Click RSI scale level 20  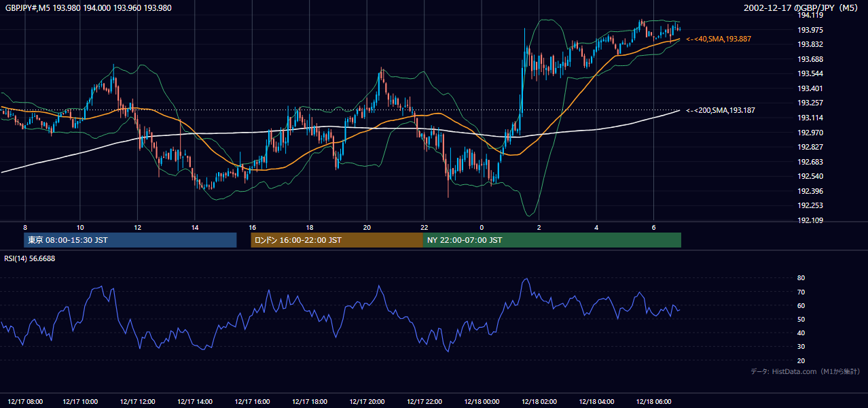801,360
